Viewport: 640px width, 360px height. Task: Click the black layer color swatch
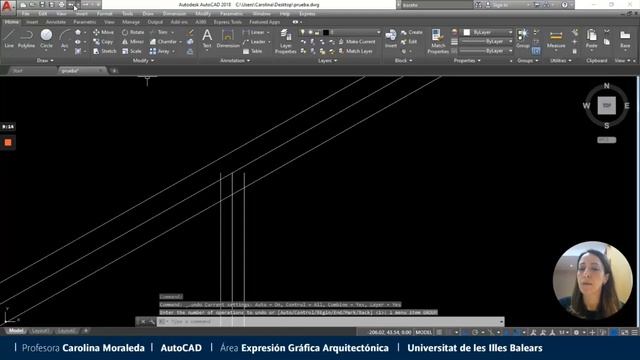326,32
